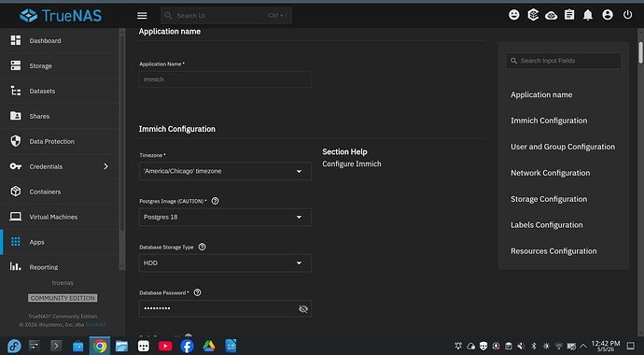
Task: Click the Apps grid icon
Action: (16, 242)
